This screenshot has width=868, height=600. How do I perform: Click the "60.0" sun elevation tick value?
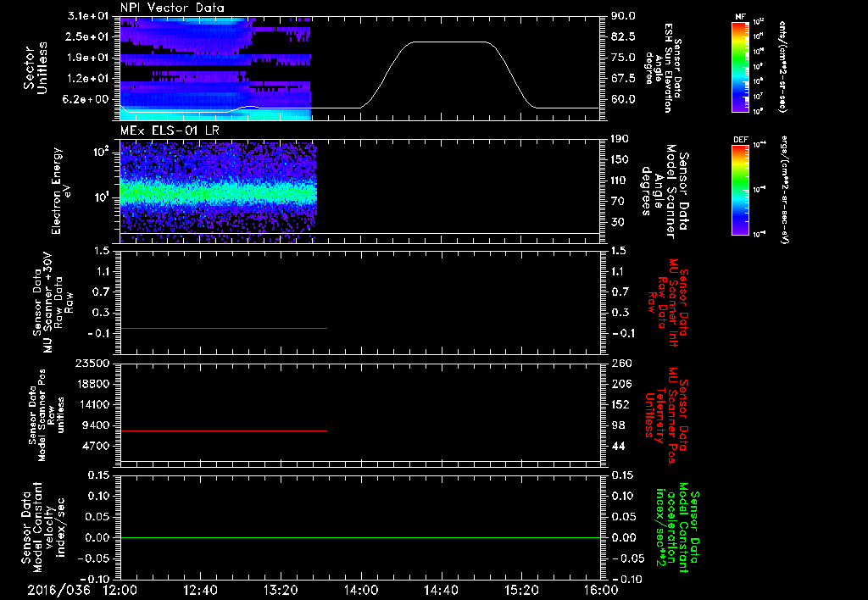623,100
